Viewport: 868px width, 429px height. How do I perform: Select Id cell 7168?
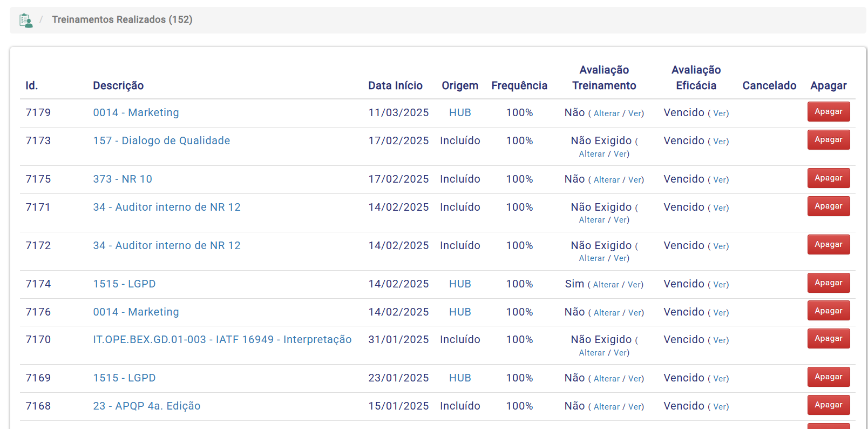coord(38,406)
